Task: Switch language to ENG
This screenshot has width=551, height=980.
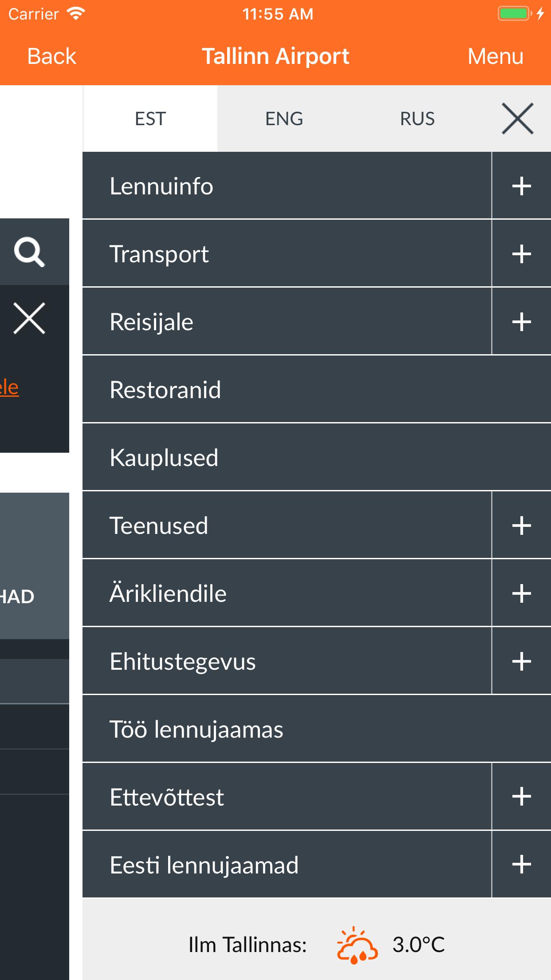Action: tap(284, 119)
